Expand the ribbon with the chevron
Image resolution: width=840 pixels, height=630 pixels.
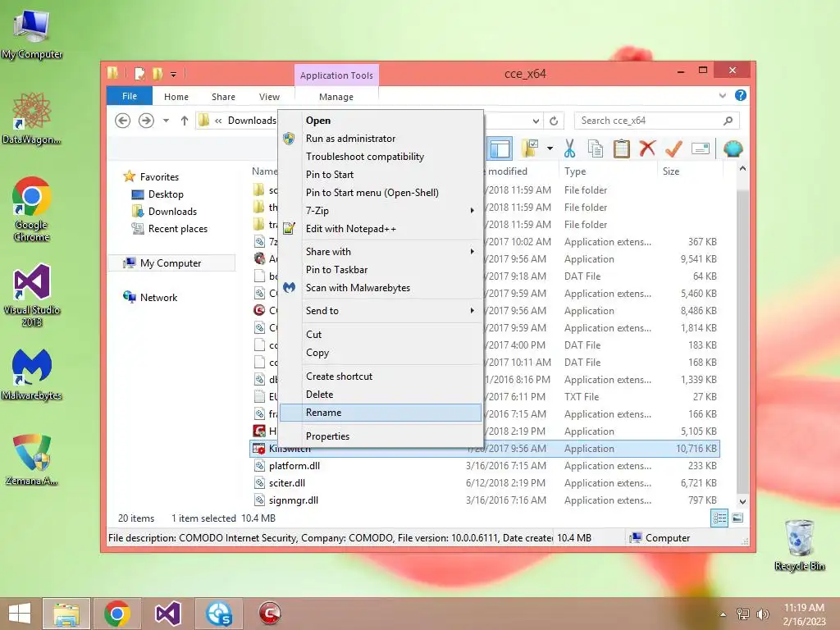[x=722, y=95]
